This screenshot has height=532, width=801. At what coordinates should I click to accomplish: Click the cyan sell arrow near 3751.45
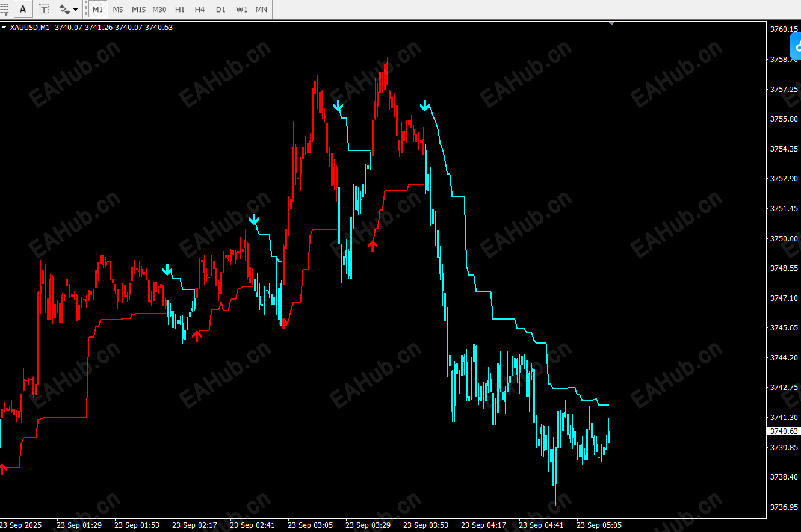[x=254, y=219]
